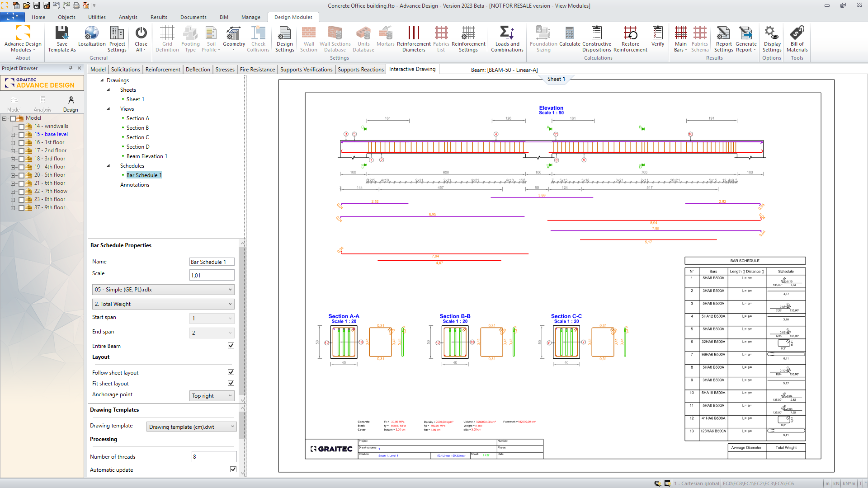Click the Save icon in quick access toolbar

37,5
